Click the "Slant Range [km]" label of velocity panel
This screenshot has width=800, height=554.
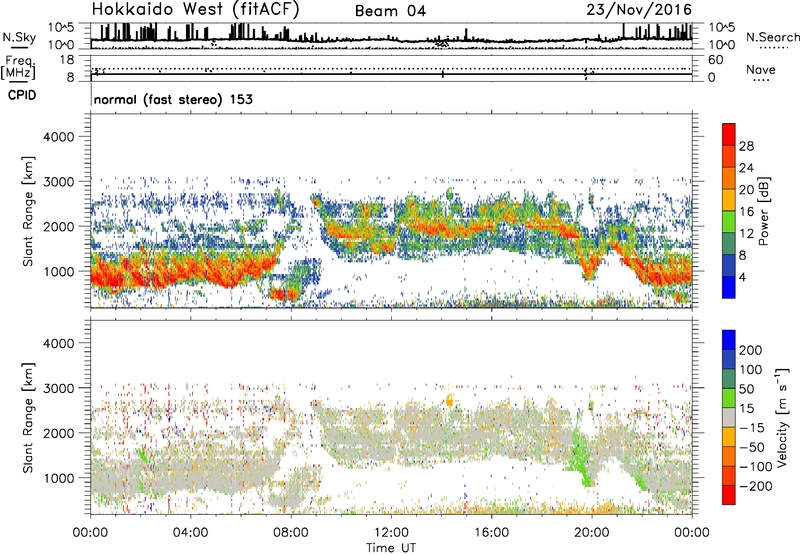(29, 418)
